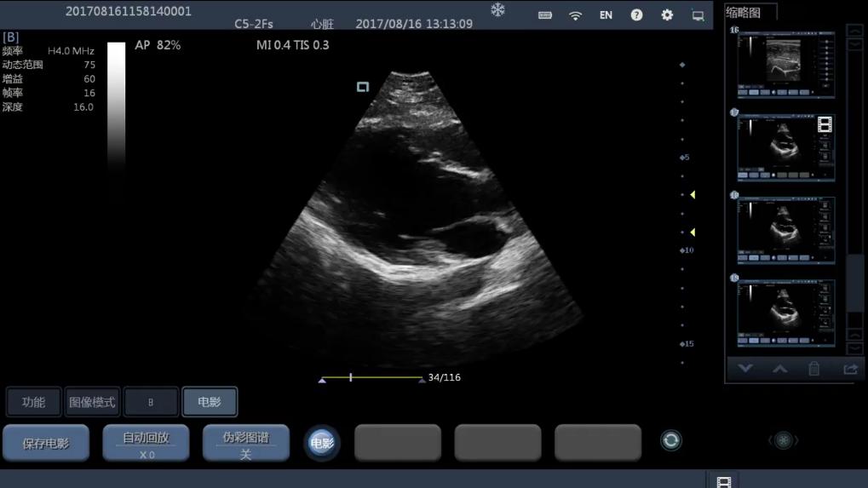
Task: Toggle the 伪彩图谱 pseudo-color map button
Action: click(245, 444)
